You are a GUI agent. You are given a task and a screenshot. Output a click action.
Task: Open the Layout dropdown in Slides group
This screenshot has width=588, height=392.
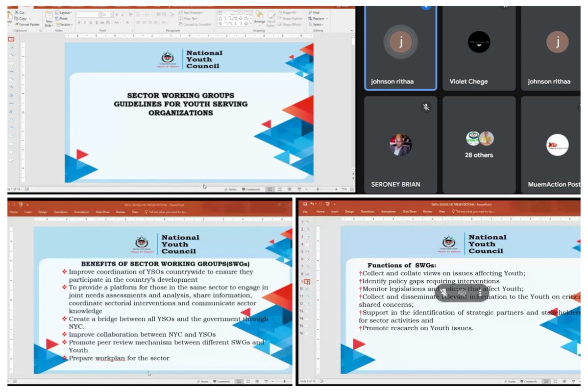point(63,13)
